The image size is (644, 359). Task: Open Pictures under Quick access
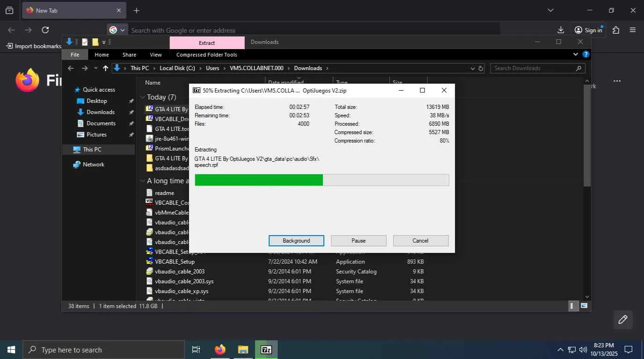pos(96,135)
